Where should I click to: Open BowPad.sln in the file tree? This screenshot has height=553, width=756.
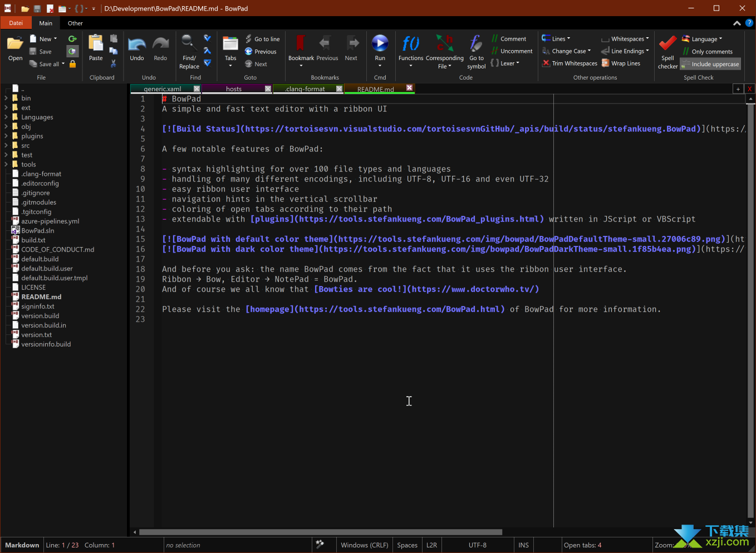point(37,231)
